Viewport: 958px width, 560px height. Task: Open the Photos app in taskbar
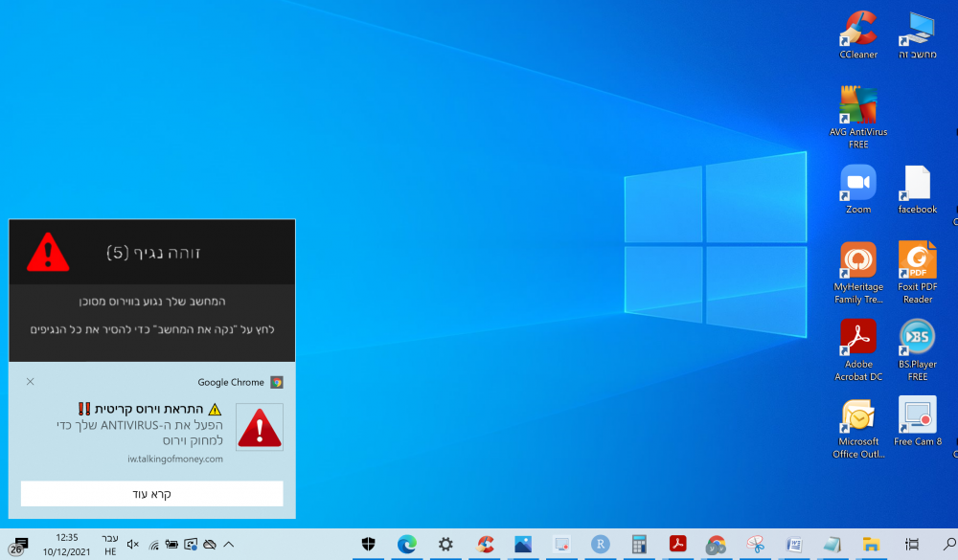point(523,544)
